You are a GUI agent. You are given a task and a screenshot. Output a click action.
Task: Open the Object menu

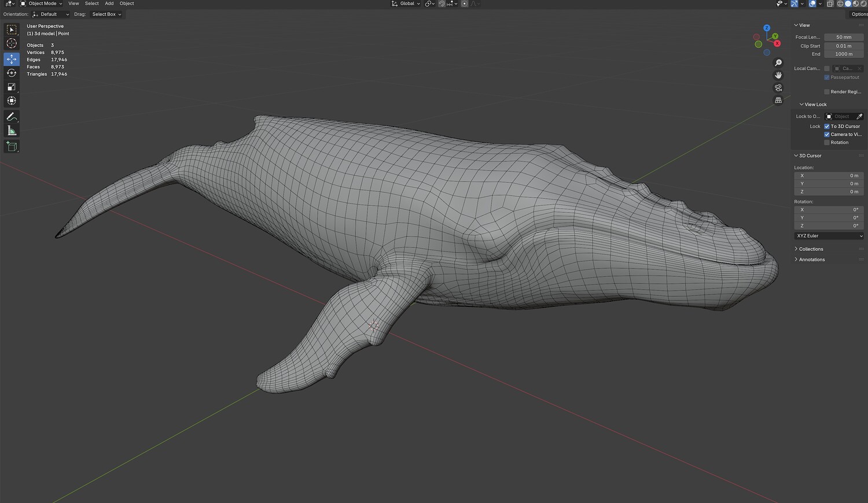pyautogui.click(x=127, y=3)
